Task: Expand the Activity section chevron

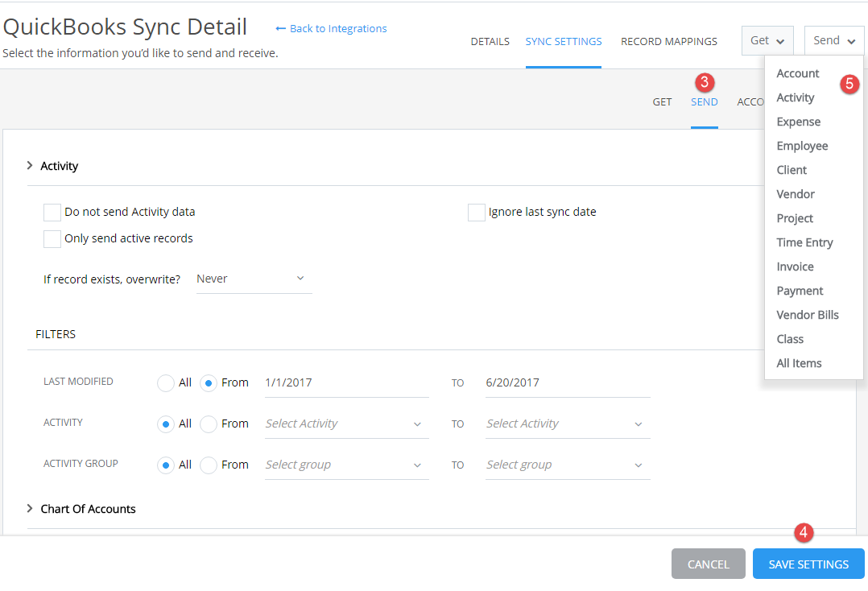Action: click(x=30, y=166)
